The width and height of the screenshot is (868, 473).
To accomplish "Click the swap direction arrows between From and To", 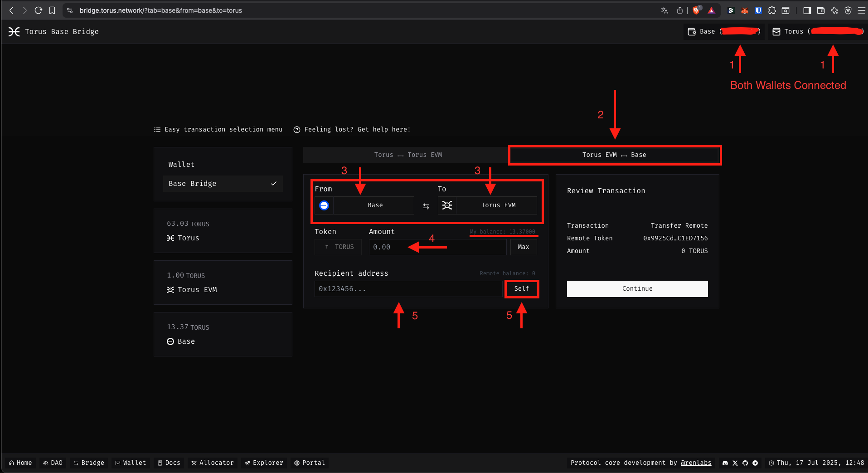I will coord(426,206).
